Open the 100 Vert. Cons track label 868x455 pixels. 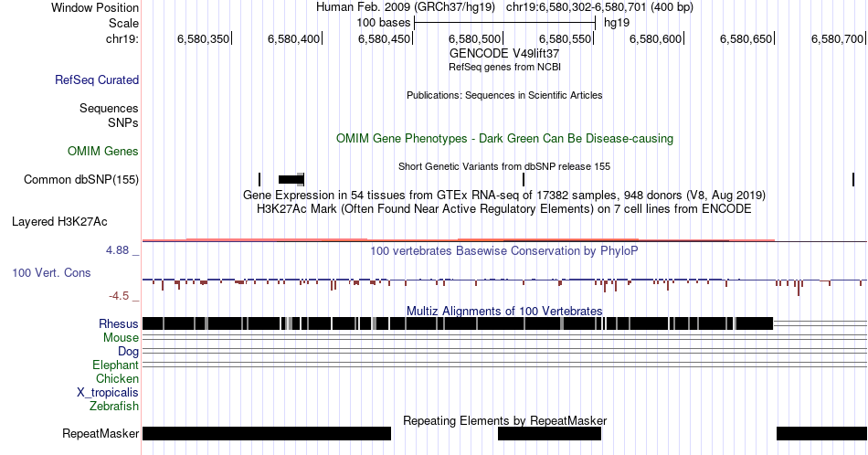click(x=51, y=272)
